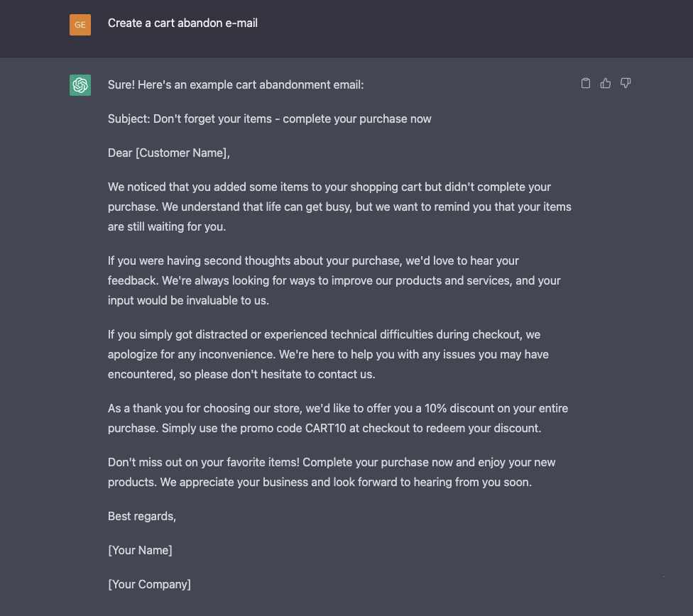Click the paragraph starting "We noticed that you added"
Screen dimensions: 693x616
tap(339, 207)
